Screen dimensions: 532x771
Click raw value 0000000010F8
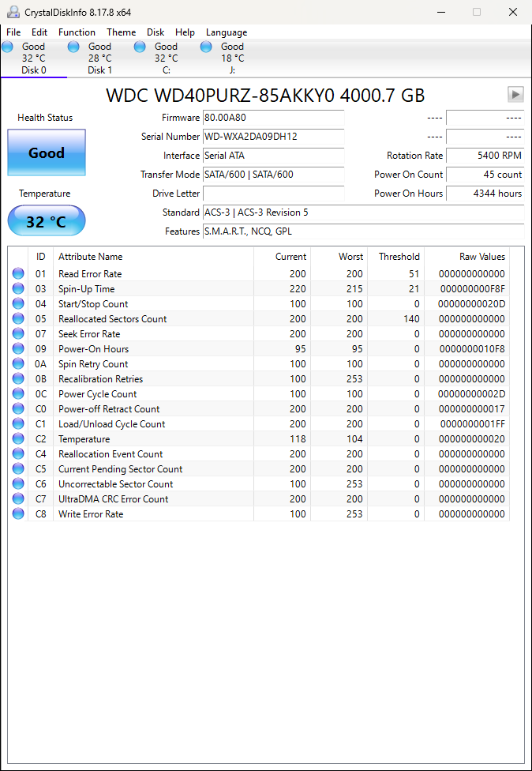pyautogui.click(x=473, y=348)
